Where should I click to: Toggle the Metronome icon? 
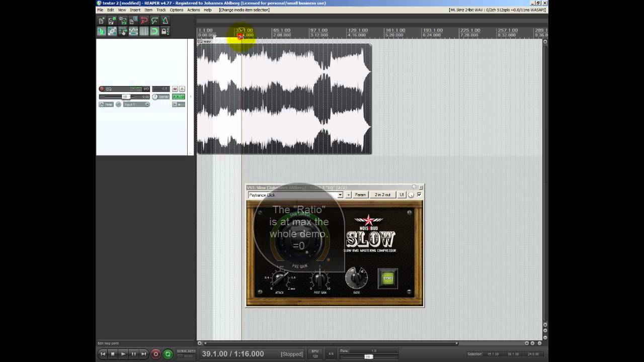165,21
